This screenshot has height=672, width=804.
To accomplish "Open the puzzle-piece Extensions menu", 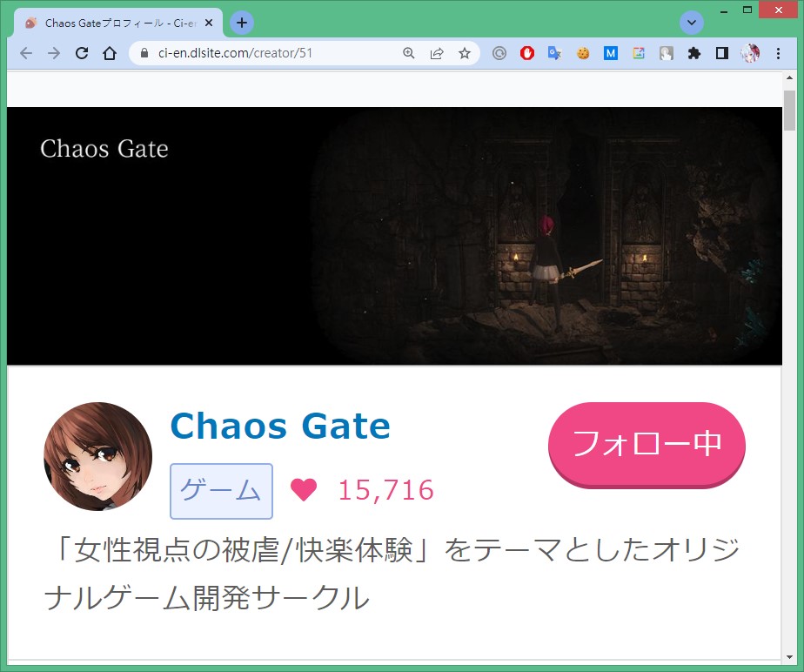I will coord(694,53).
